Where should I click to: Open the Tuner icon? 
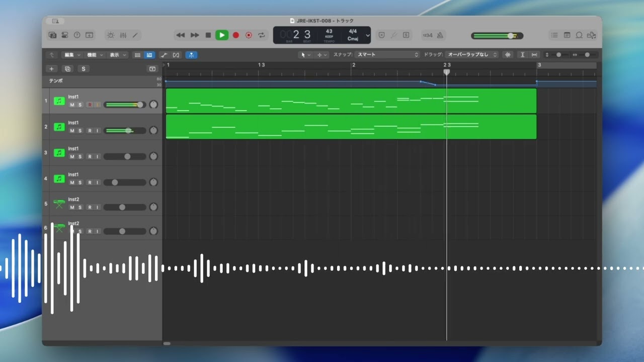point(393,35)
